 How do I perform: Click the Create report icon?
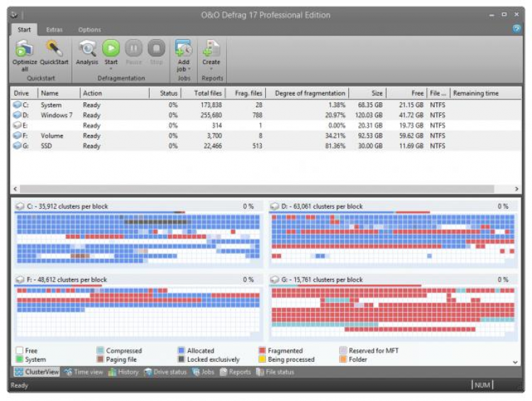point(211,48)
